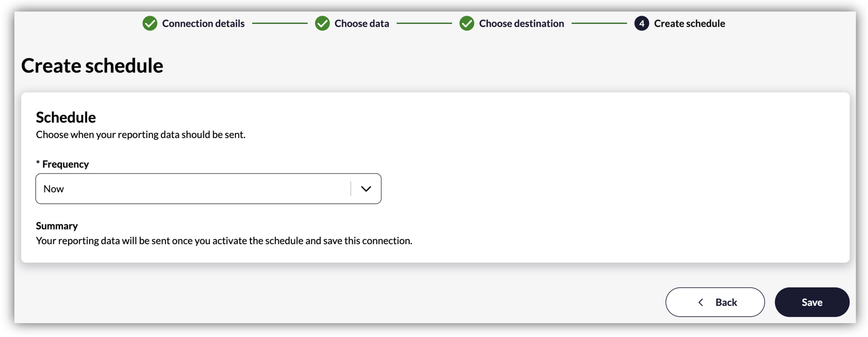Click the Create schedule page heading
Image resolution: width=868 pixels, height=337 pixels.
[x=92, y=66]
